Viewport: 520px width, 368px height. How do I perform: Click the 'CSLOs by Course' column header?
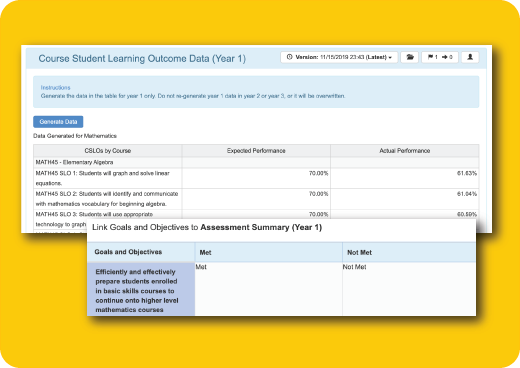107,151
